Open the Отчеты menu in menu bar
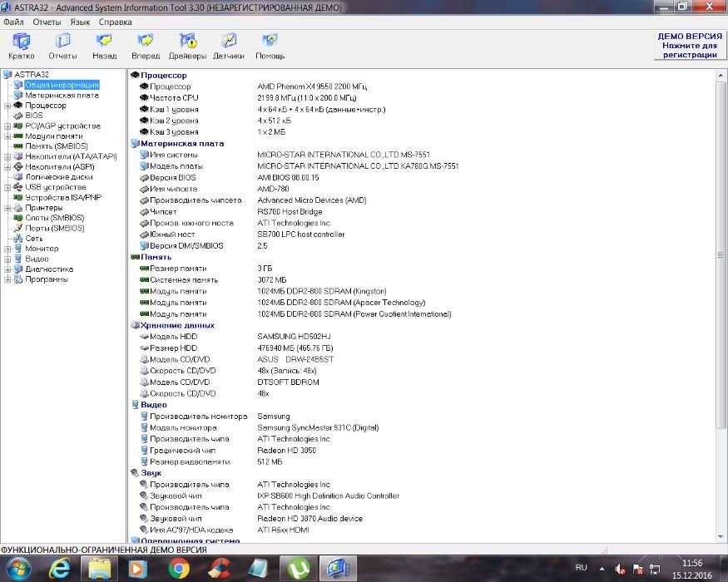The height and width of the screenshot is (582, 728). pos(47,22)
